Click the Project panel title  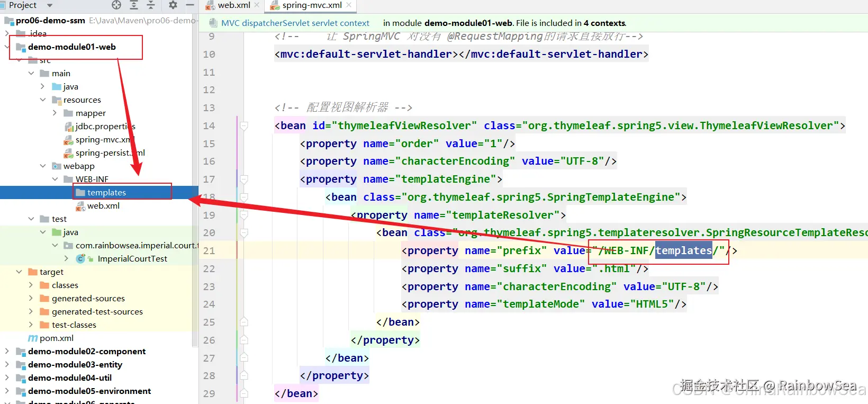tap(23, 5)
